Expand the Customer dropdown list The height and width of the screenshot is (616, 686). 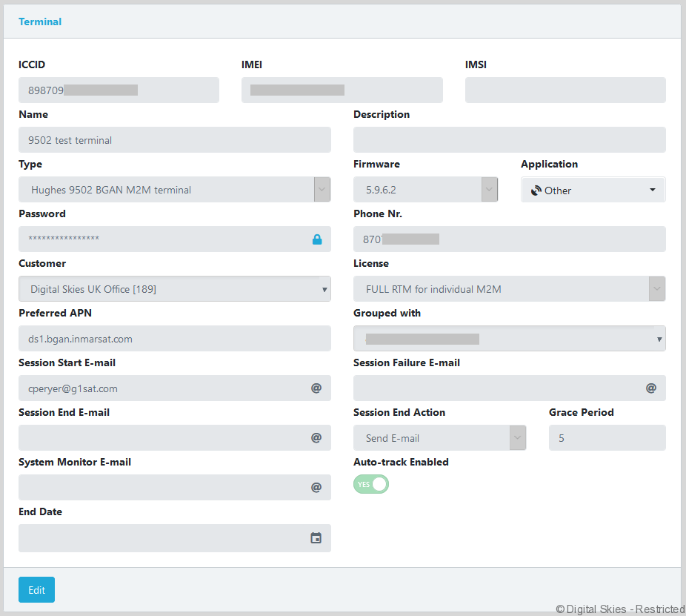[174, 289]
